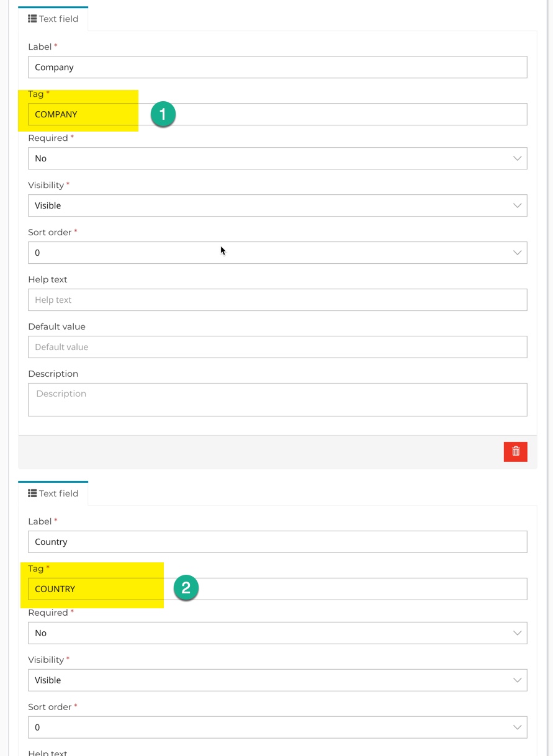Image resolution: width=553 pixels, height=756 pixels.
Task: Click green annotation marker number 1
Action: 163,114
